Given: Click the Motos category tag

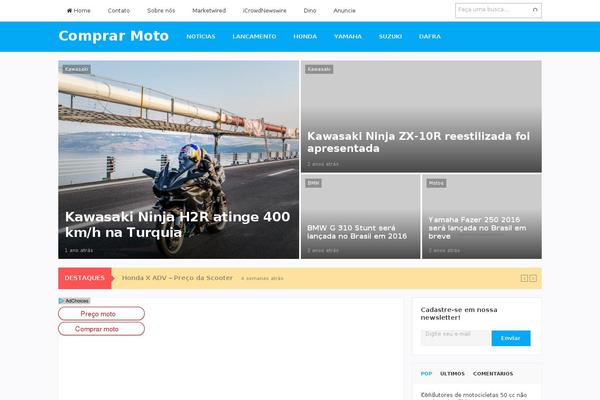Looking at the screenshot, I should pos(436,183).
